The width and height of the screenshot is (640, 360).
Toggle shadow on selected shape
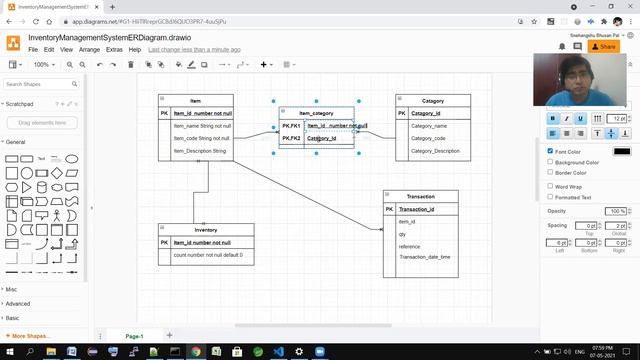coord(204,64)
